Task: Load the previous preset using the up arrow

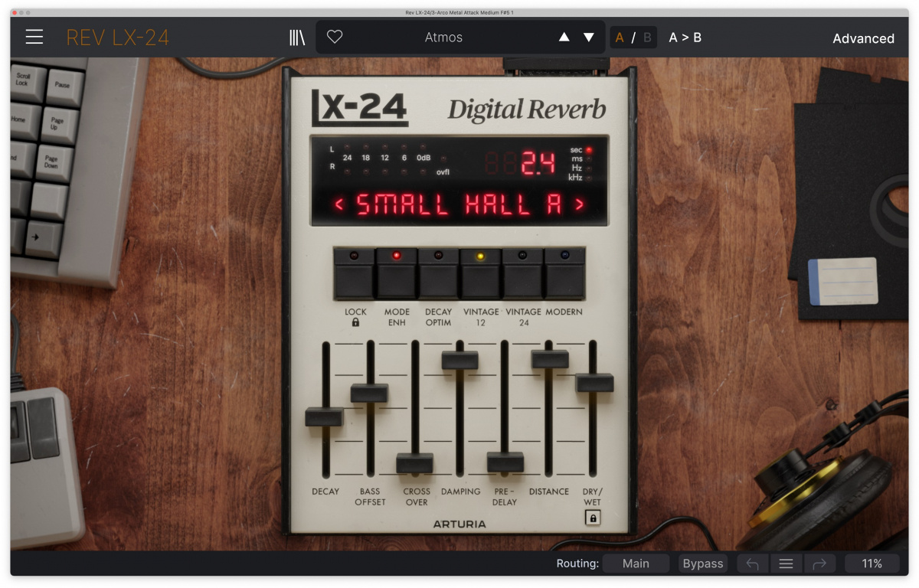Action: click(x=564, y=36)
